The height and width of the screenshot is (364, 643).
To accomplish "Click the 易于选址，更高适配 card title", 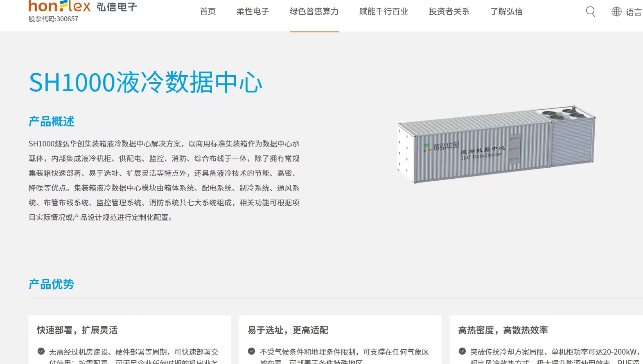I will point(288,330).
